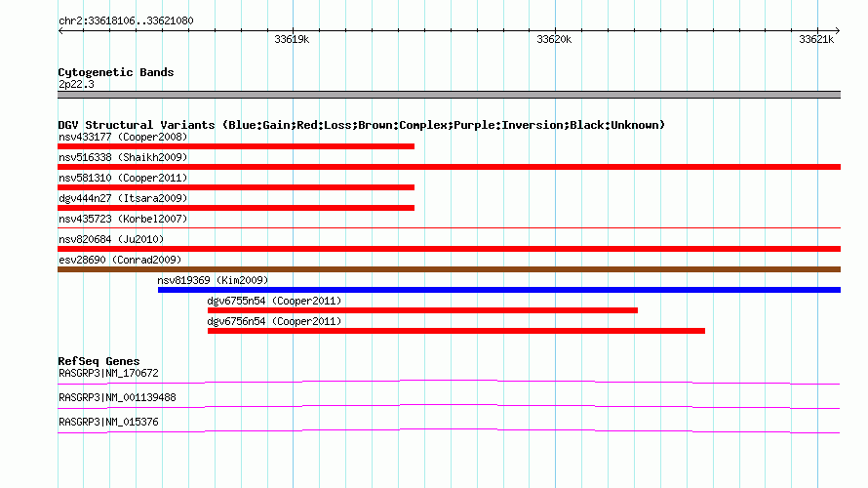
Task: Open nsv435723 (Korbel2007) variant label
Action: pyautogui.click(x=123, y=219)
